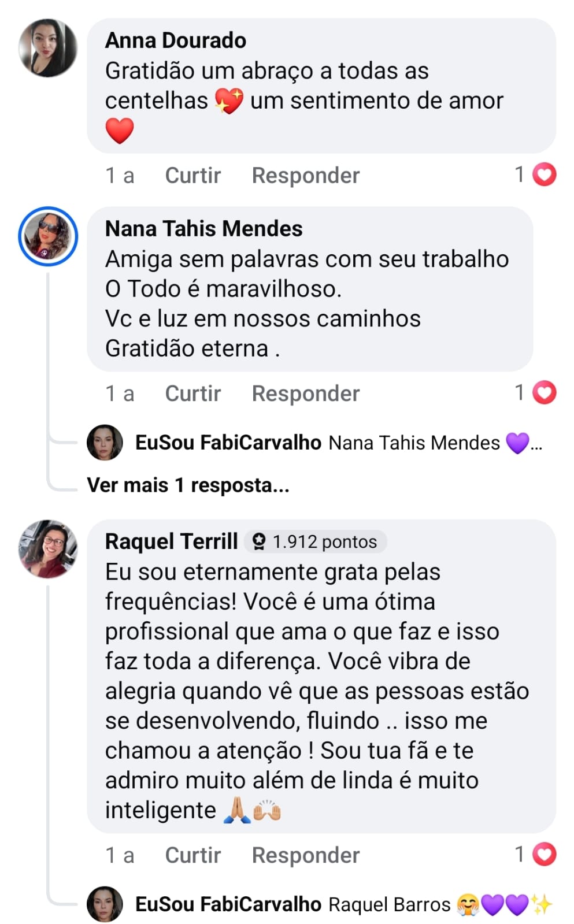The height and width of the screenshot is (924, 574).
Task: Open Raquel Terrill's profile picture
Action: 48,549
